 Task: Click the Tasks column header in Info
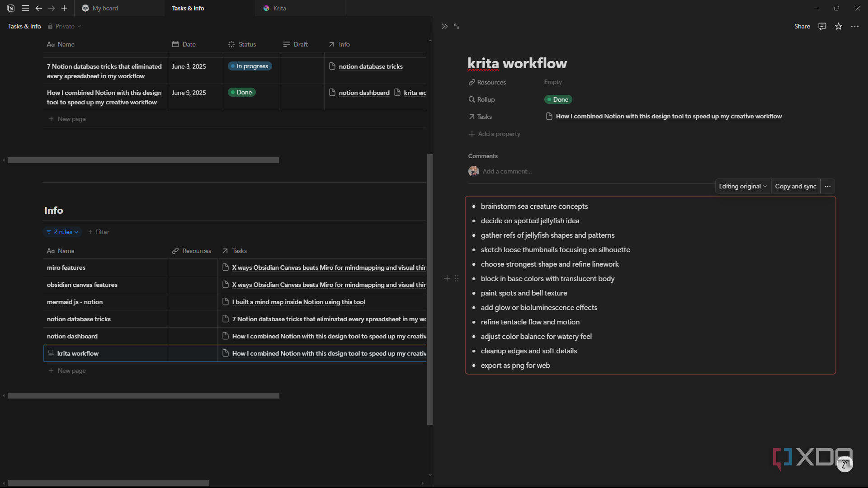click(x=235, y=251)
